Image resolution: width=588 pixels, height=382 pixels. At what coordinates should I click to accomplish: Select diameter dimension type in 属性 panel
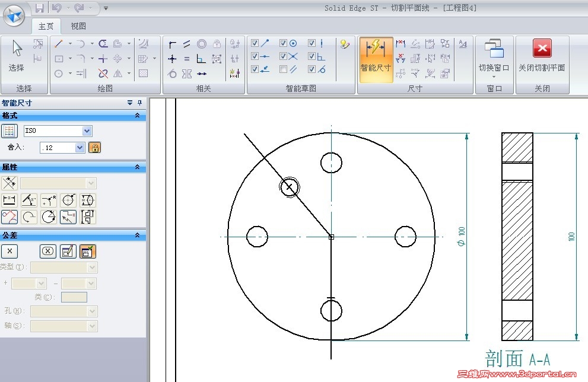click(68, 200)
